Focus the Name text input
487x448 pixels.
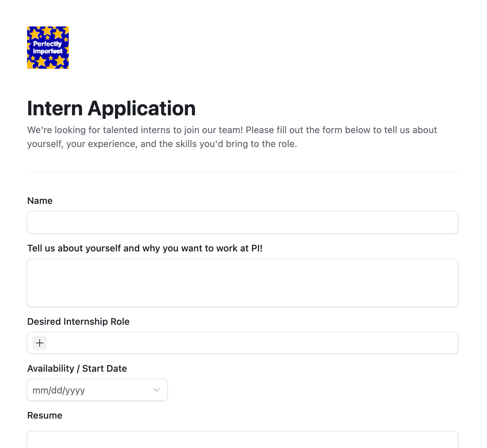pyautogui.click(x=243, y=222)
